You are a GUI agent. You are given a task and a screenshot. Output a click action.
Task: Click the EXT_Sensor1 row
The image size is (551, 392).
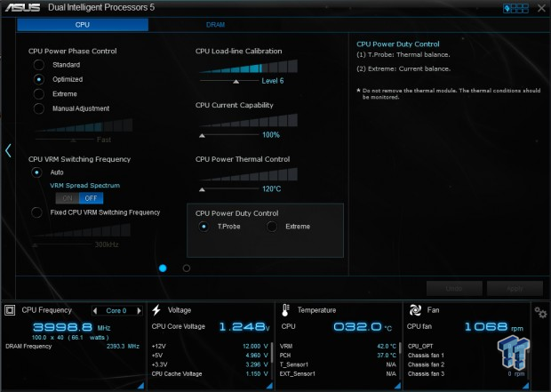tap(338, 373)
